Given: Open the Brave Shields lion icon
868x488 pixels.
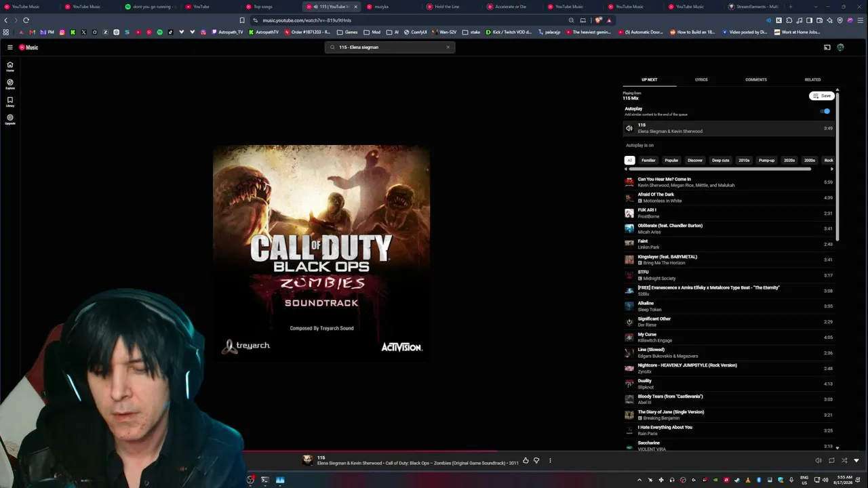Looking at the screenshot, I should coord(598,20).
